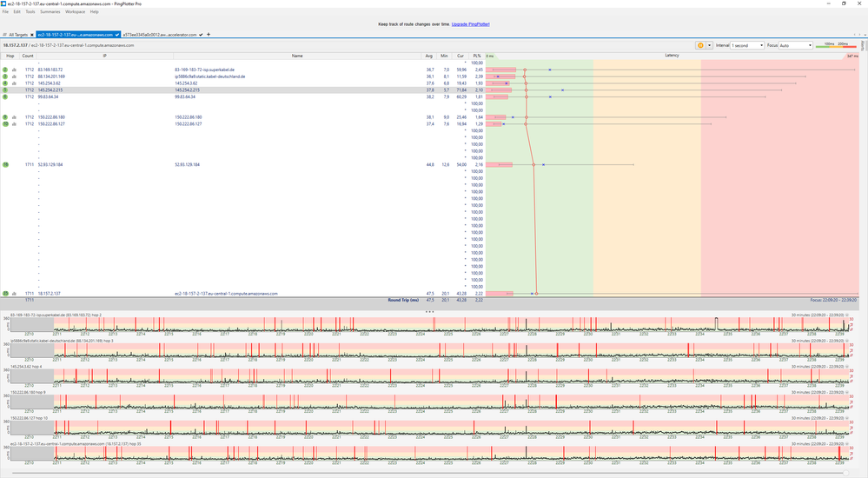
Task: Click the hop 5 green circle icon
Action: 5,90
